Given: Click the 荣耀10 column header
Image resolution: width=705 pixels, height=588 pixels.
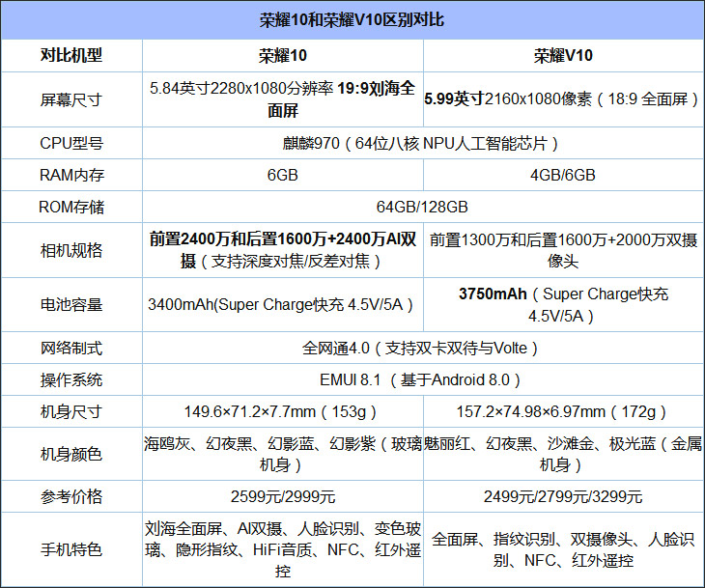Looking at the screenshot, I should (283, 55).
